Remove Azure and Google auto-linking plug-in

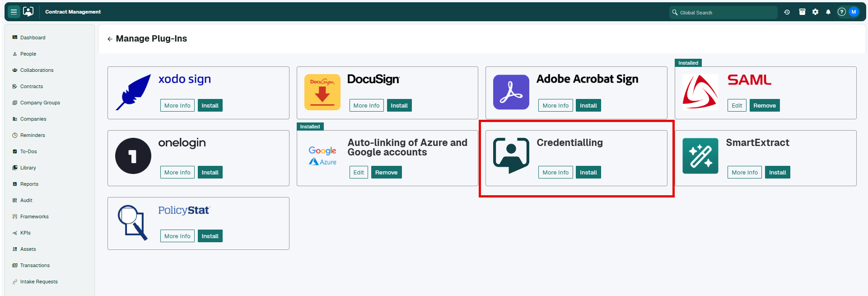[x=387, y=172]
